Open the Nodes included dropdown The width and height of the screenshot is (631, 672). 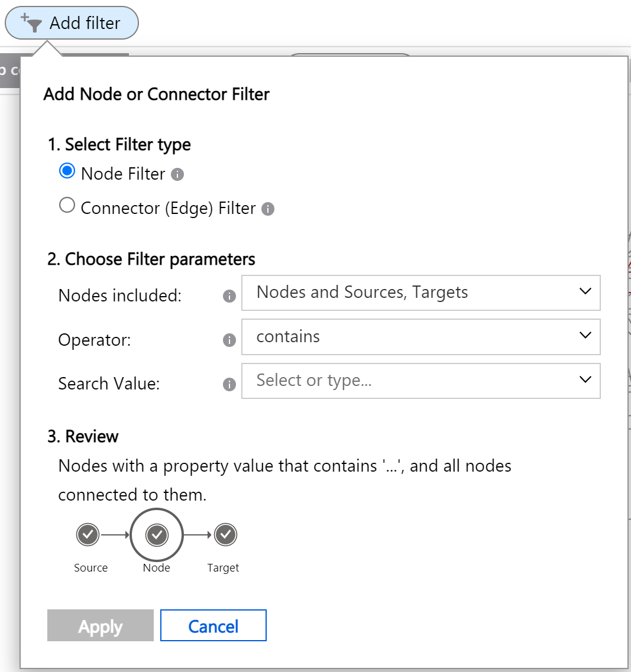click(x=420, y=293)
